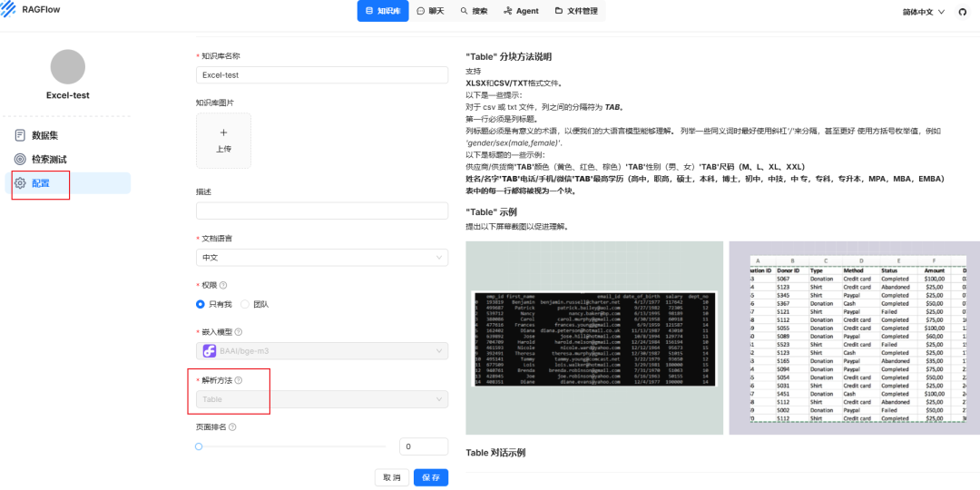Image resolution: width=980 pixels, height=490 pixels.
Task: Switch to the 聊天 tab
Action: (x=430, y=11)
